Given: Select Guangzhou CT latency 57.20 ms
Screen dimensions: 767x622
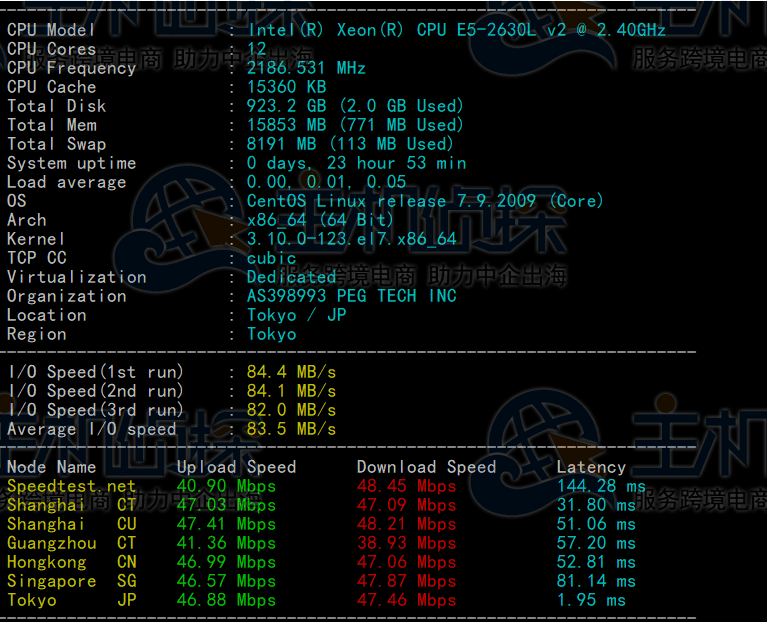Looking at the screenshot, I should coord(596,543).
